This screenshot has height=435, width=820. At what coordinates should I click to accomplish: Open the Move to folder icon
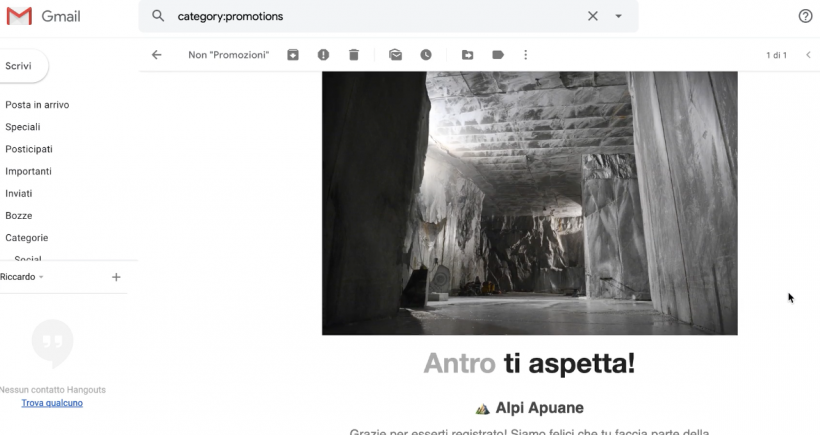click(467, 55)
